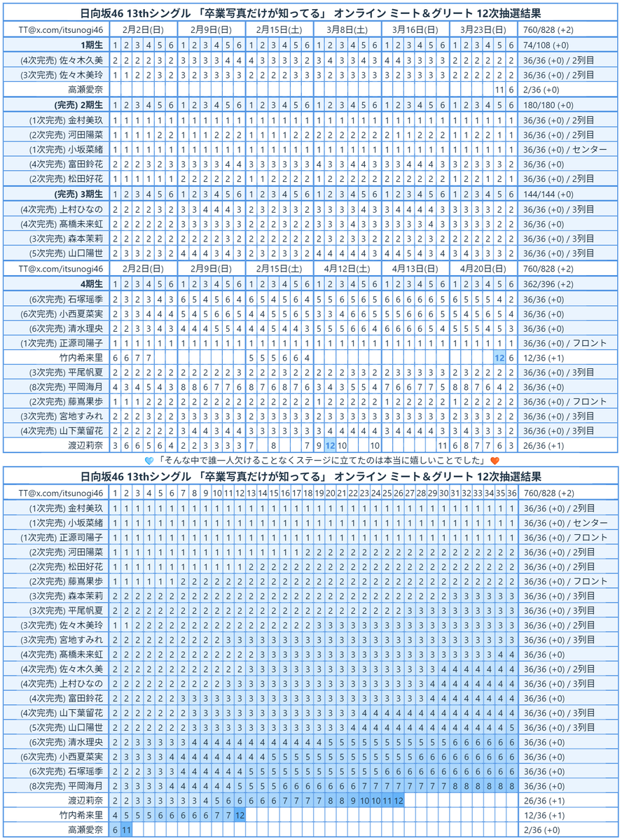The height and width of the screenshot is (840, 622).
Task: Click 高瀬愛奈 name in the 1–36 ranking table
Action: tap(85, 830)
